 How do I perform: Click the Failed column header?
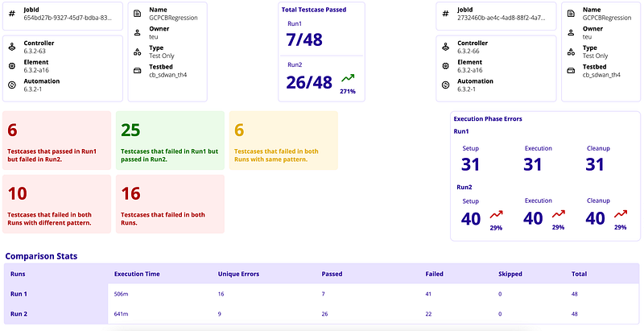tap(434, 274)
